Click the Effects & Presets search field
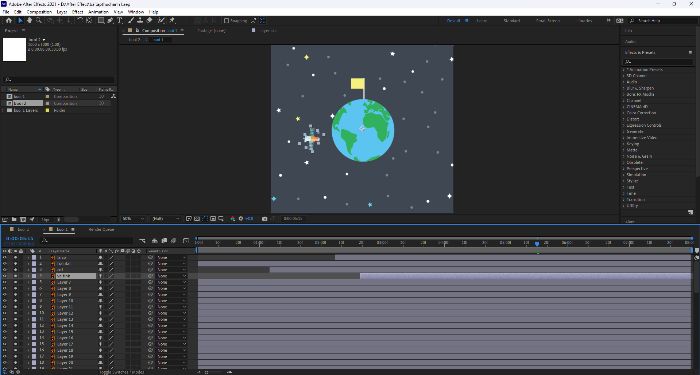The width and height of the screenshot is (700, 375). tap(658, 62)
